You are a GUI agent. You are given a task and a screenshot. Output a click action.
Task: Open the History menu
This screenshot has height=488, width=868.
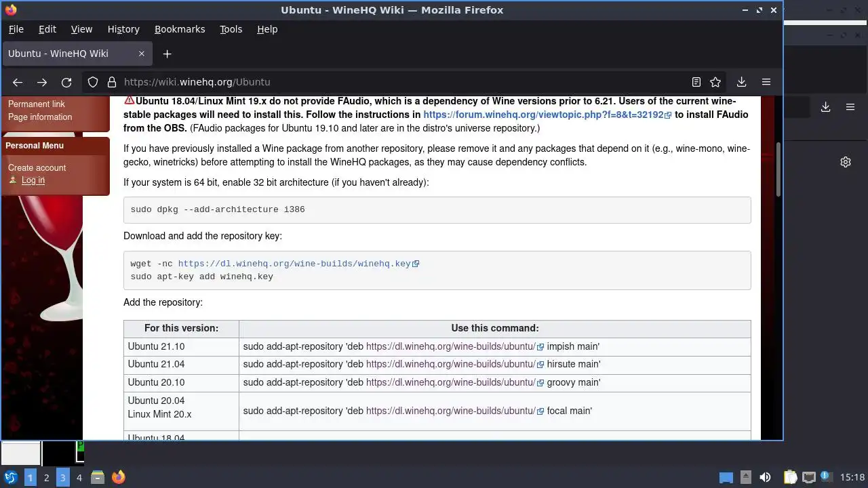(123, 29)
